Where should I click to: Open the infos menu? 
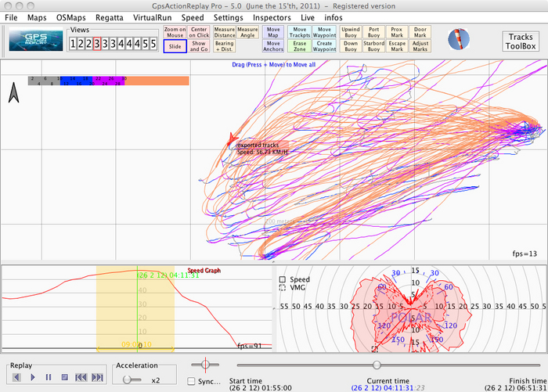333,17
